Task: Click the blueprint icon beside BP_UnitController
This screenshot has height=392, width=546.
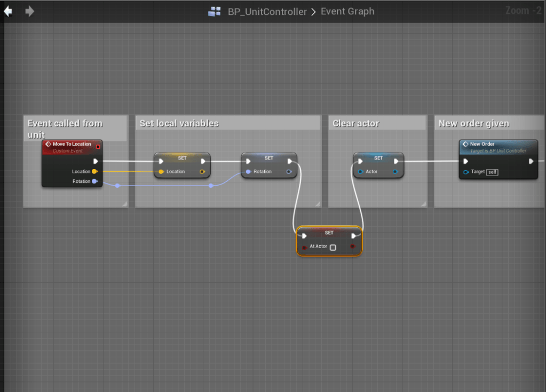Action: pos(214,12)
